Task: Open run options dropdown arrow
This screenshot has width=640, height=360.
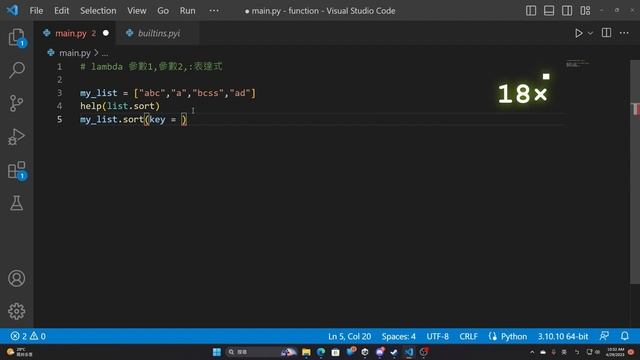Action: click(x=590, y=33)
